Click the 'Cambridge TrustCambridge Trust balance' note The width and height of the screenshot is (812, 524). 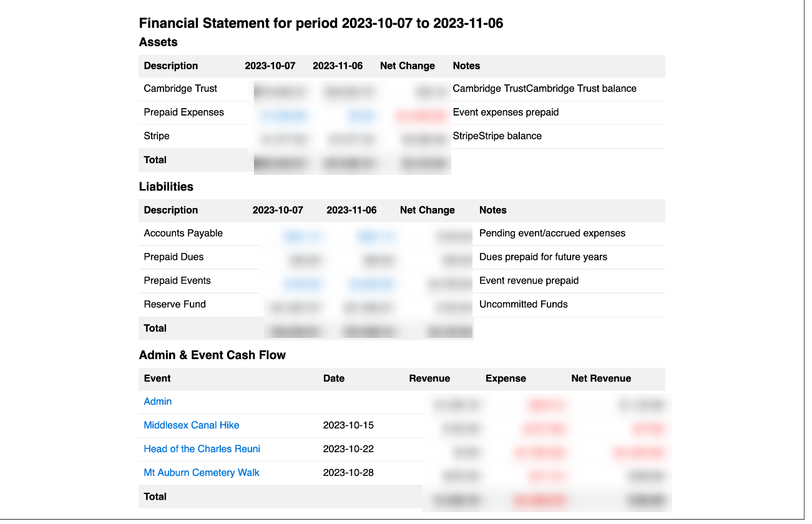click(544, 89)
